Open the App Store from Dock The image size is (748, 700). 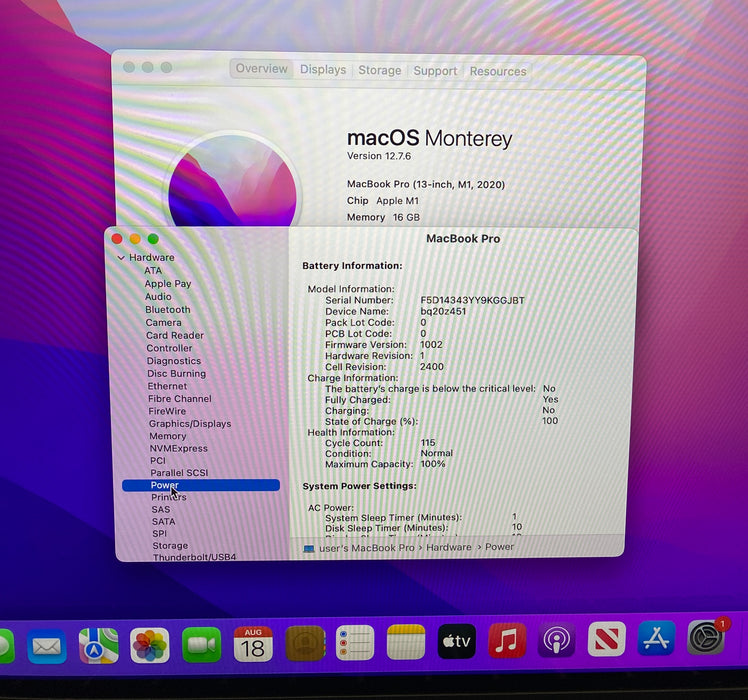656,638
